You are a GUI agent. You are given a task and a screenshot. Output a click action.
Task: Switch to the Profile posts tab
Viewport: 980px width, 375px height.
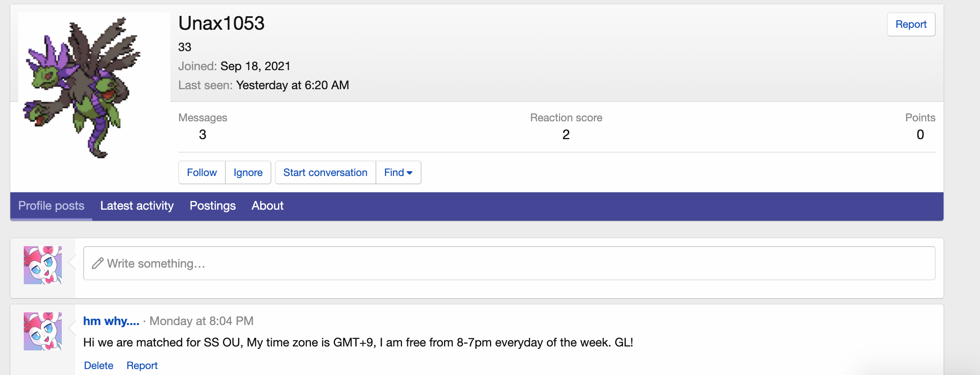[51, 206]
